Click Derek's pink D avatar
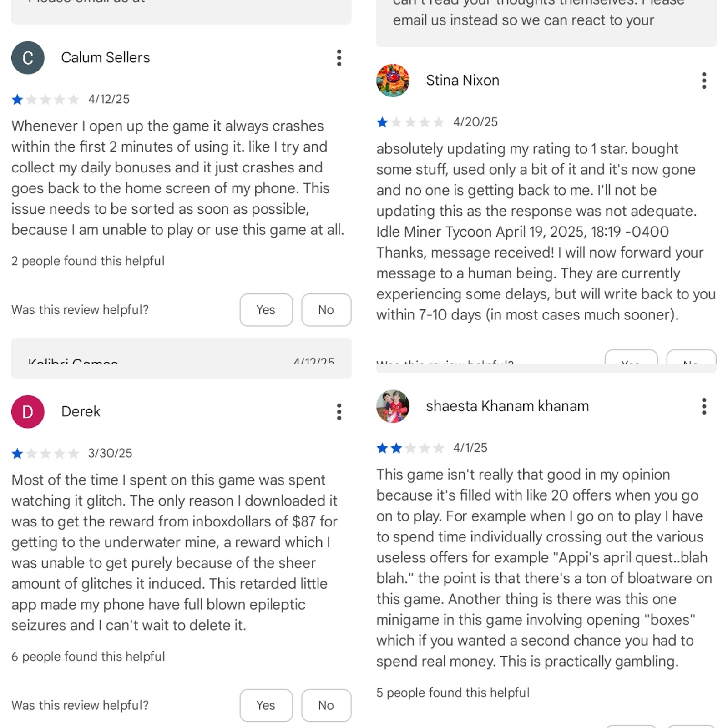 point(28,412)
